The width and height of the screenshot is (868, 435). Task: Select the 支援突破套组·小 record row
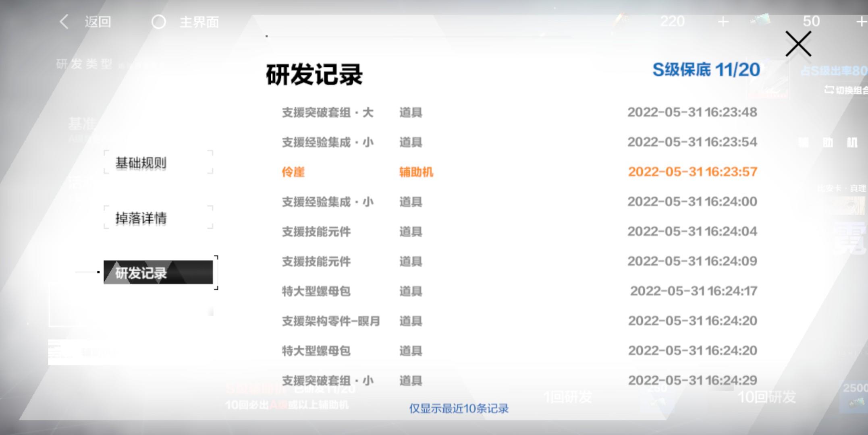pos(519,380)
